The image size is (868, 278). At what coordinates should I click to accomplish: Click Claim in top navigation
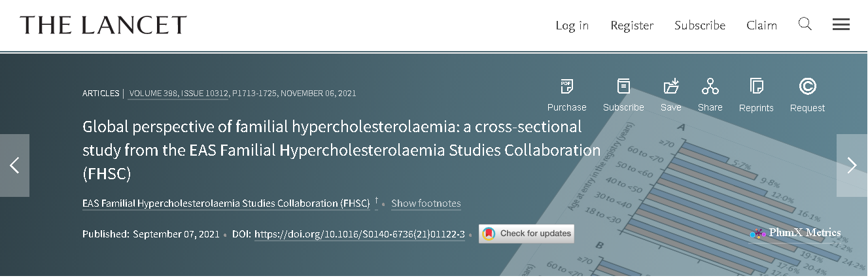point(761,26)
